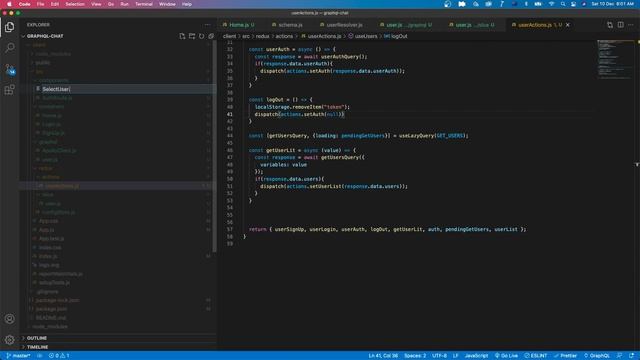Open the Code menu
640x360 pixels.
click(24, 4)
